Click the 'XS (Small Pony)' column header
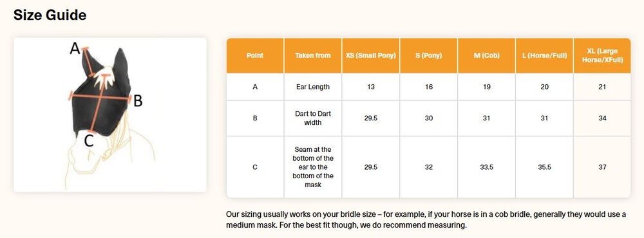The width and height of the screenshot is (644, 238). point(371,55)
